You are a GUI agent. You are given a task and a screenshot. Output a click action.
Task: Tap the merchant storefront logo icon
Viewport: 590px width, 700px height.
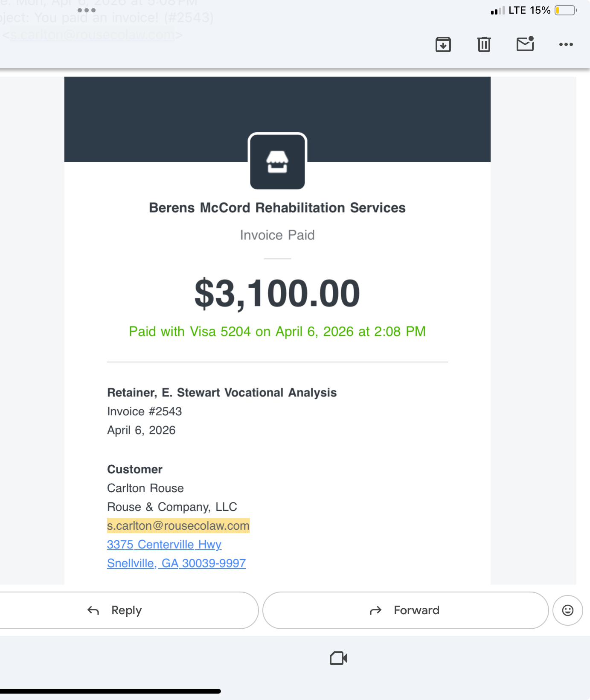pyautogui.click(x=277, y=162)
